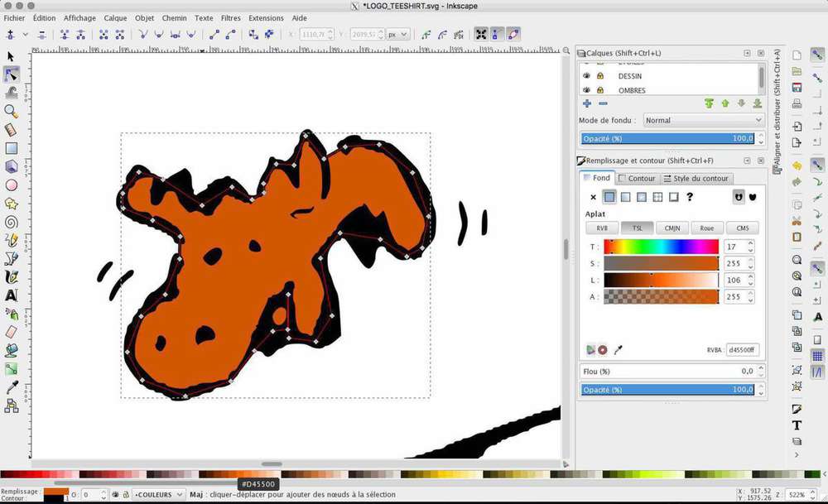Select the 3D Box tool
Screen dimensions: 828x504
pos(11,167)
